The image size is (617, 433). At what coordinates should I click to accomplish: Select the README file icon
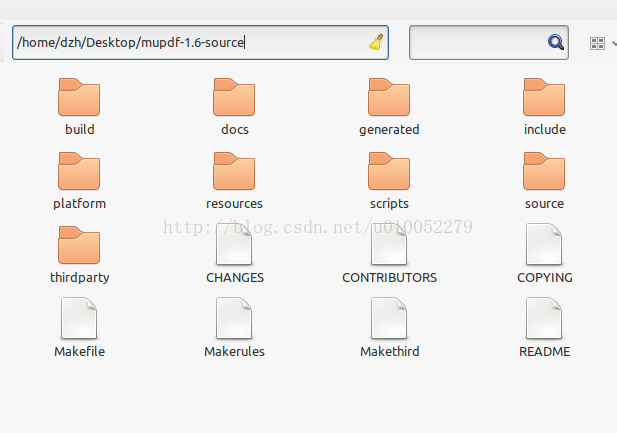point(544,318)
